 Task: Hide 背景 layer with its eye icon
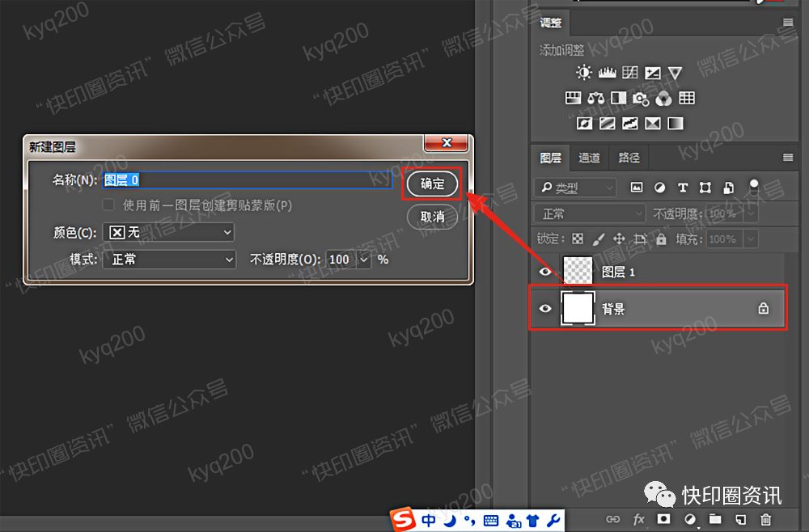click(545, 308)
